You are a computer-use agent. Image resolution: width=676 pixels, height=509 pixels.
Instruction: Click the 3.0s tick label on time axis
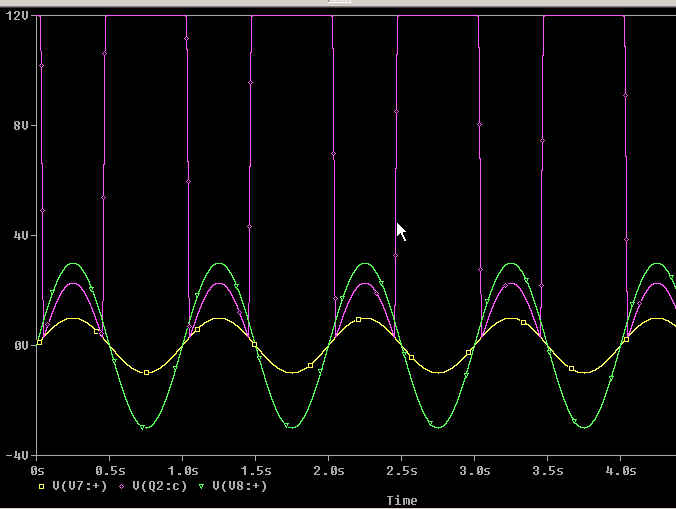pos(474,468)
